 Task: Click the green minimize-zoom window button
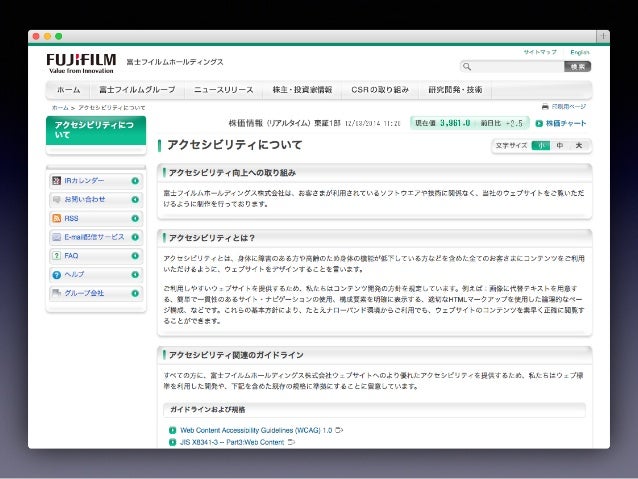(x=59, y=36)
